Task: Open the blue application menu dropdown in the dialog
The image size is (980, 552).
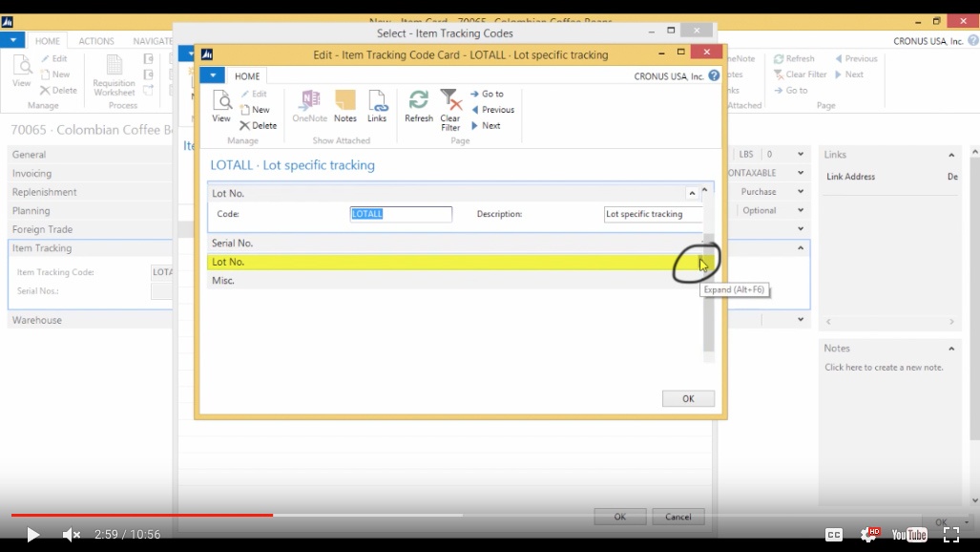Action: point(213,75)
